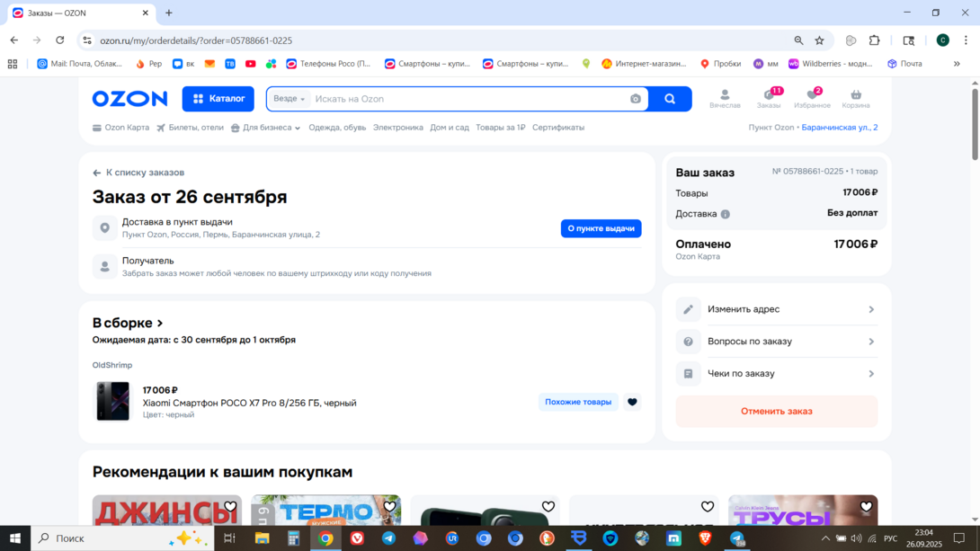Open the Chrome profile avatar C
The width and height of the screenshot is (980, 551).
[x=942, y=40]
